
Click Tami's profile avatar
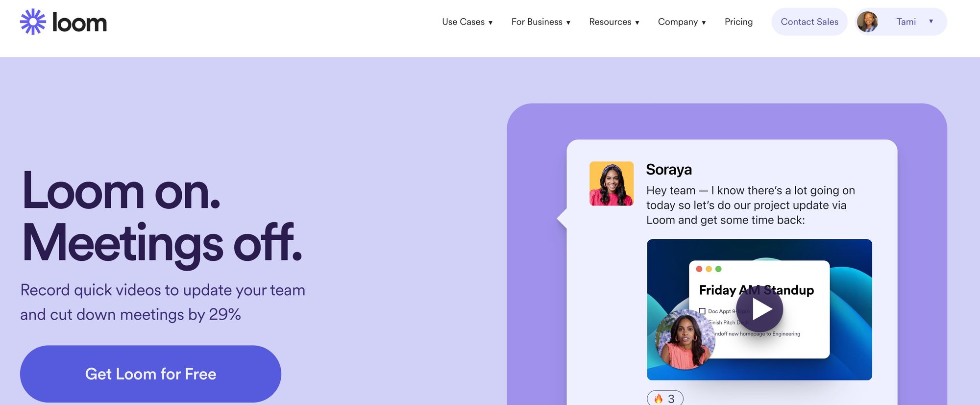(x=867, y=22)
